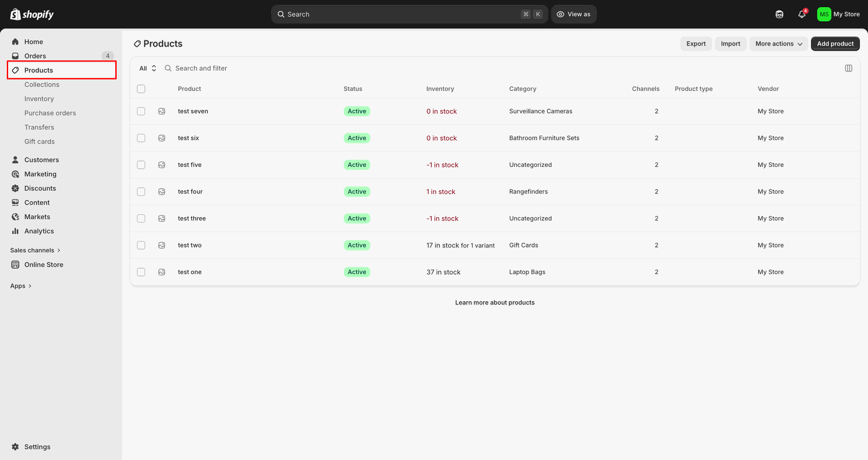Tick the select-all products checkbox
Image resolution: width=868 pixels, height=460 pixels.
pos(141,89)
